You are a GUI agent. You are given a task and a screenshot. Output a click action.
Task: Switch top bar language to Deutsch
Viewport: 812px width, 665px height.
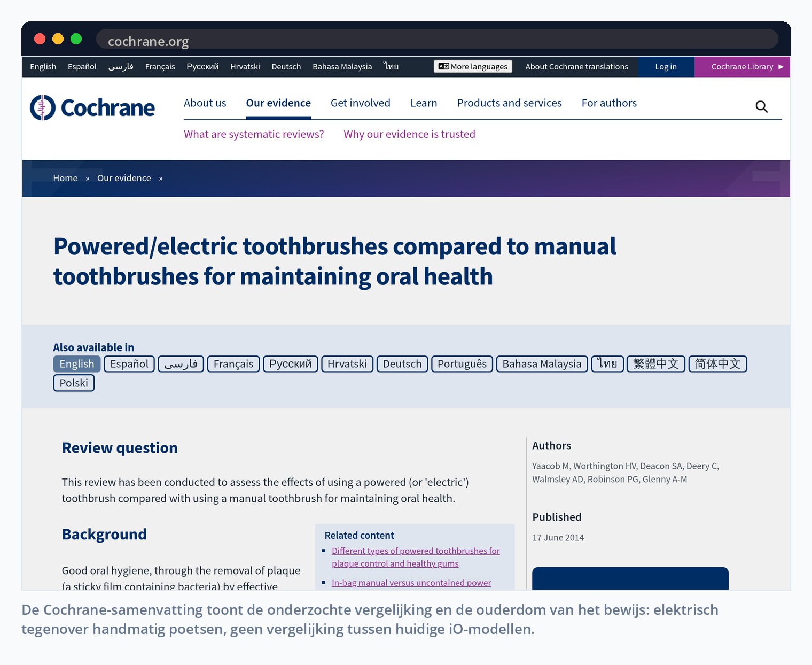tap(286, 67)
